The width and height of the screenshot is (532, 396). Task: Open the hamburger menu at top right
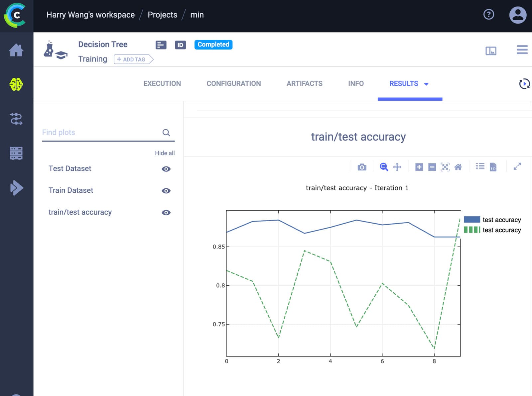522,50
